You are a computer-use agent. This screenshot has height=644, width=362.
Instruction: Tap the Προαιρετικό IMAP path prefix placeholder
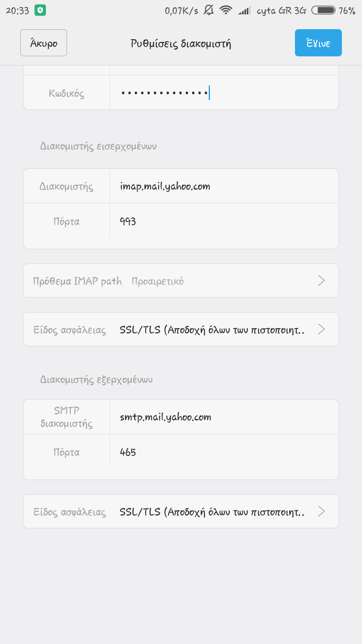click(158, 281)
